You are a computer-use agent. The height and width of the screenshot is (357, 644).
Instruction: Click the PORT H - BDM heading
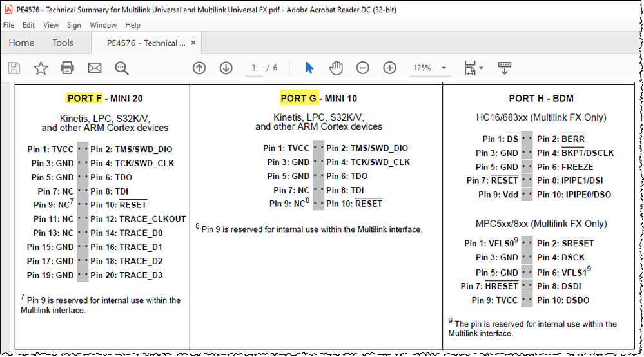(x=541, y=98)
